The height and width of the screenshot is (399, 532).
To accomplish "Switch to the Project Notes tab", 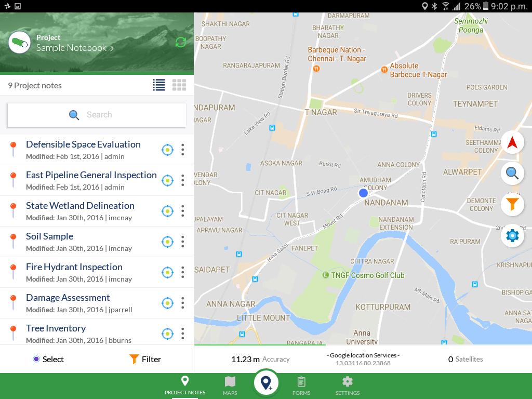I will (185, 386).
